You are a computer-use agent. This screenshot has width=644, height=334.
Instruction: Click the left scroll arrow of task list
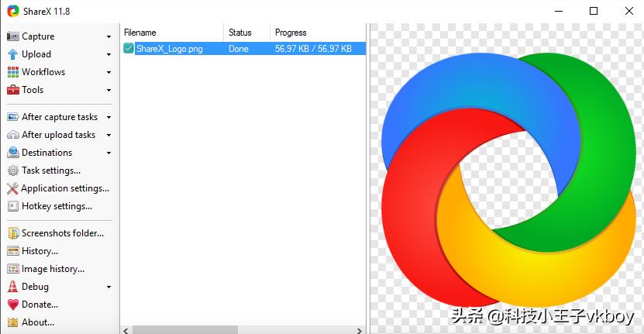point(126,330)
